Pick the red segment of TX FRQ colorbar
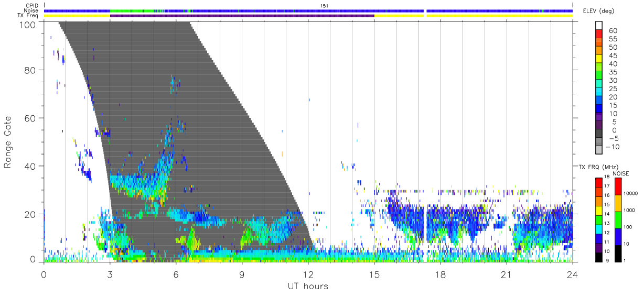 (598, 182)
